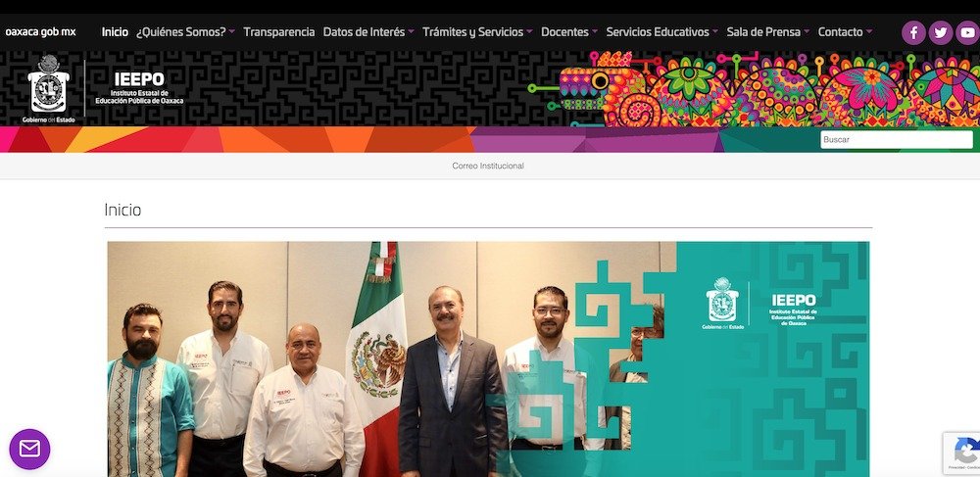Select the Inicio menu item
The image size is (980, 477).
115,32
